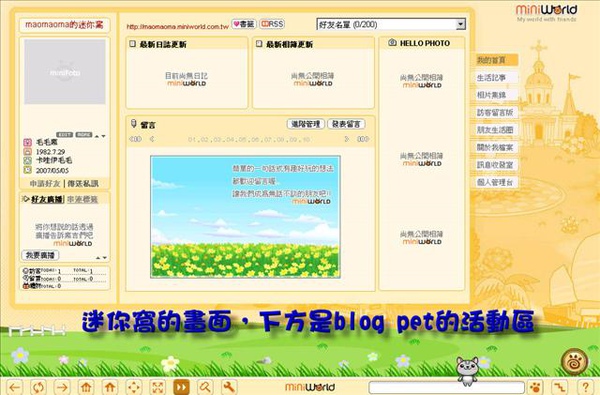Viewport: 600px width, 395px height.
Task: Open 訪客留言版 in the side menu
Action: tap(496, 113)
